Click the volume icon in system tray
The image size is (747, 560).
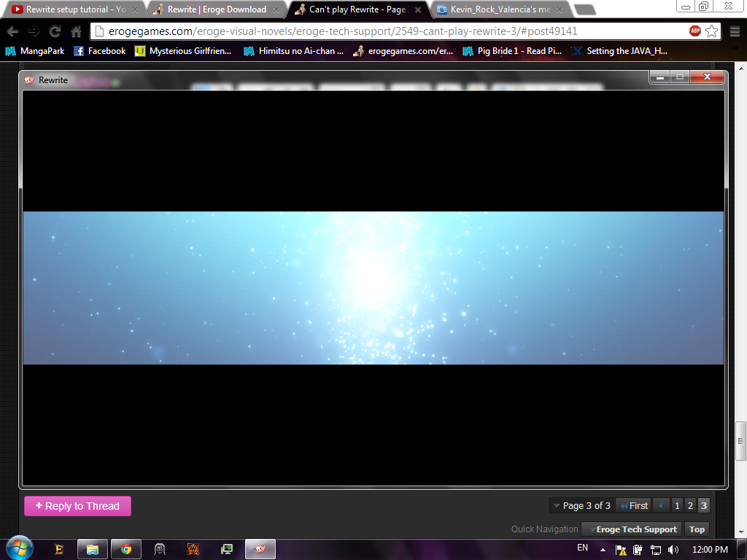(673, 549)
